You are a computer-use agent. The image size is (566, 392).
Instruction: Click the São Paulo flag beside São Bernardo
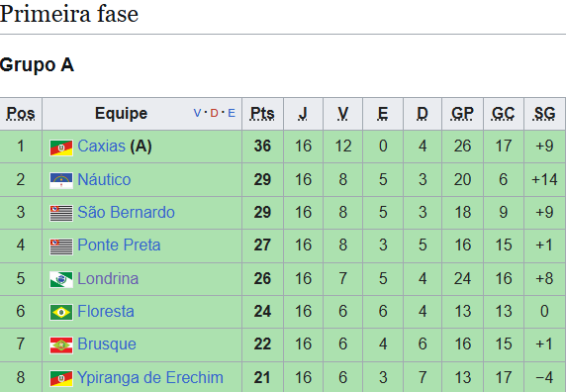tap(61, 214)
